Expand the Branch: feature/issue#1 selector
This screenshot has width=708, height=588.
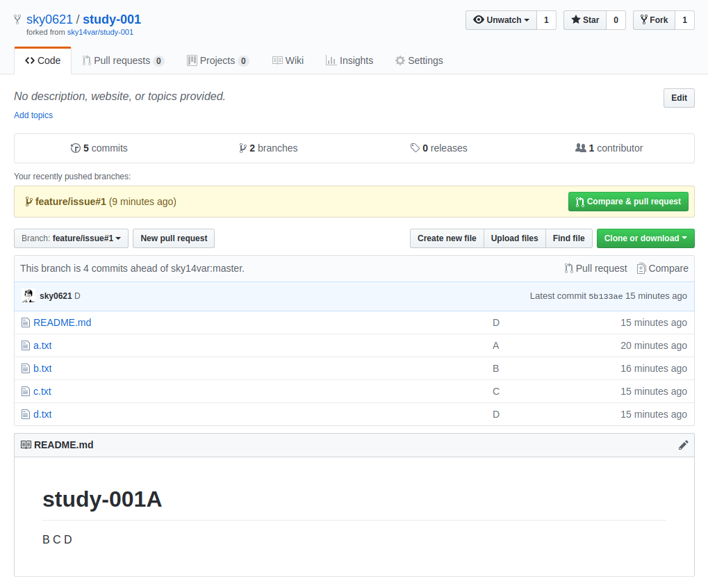[x=72, y=238]
